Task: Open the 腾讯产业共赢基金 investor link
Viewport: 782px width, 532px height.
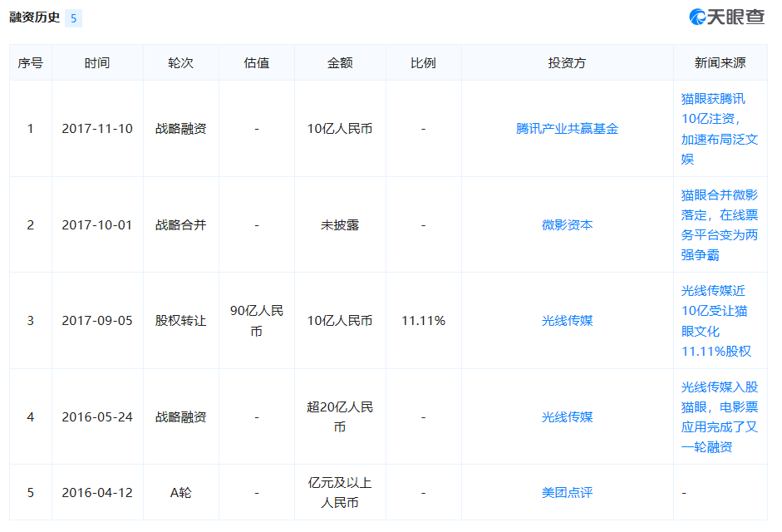Action: coord(567,129)
